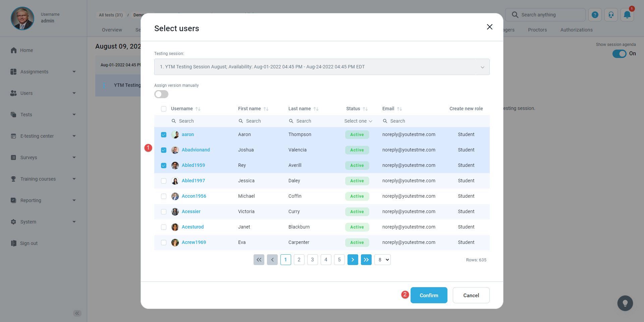Go to last page of users
This screenshot has width=644, height=322.
tap(366, 260)
